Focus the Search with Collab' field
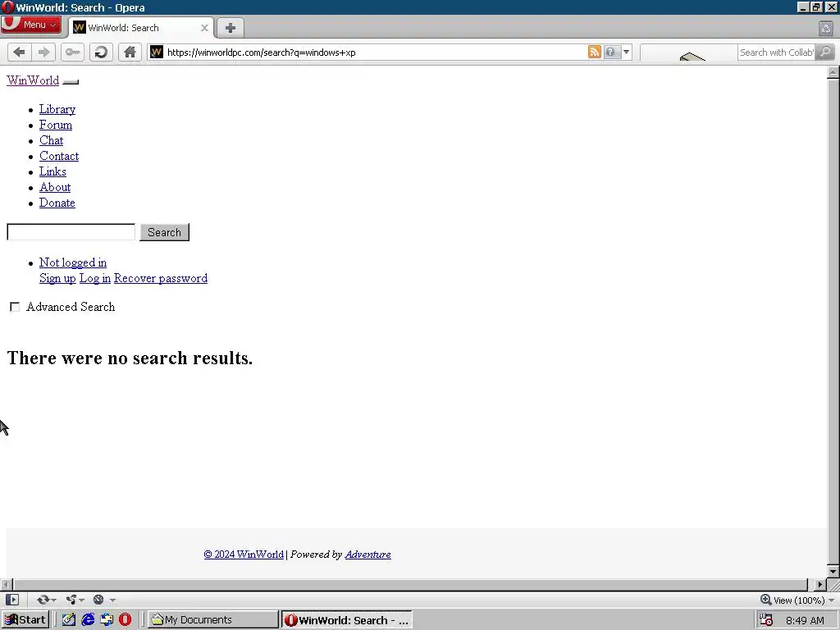The image size is (840, 630). [776, 52]
